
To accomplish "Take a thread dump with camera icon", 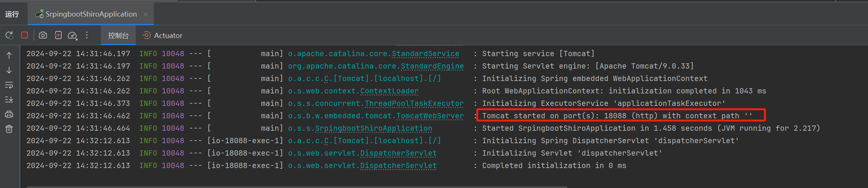I will [x=43, y=35].
